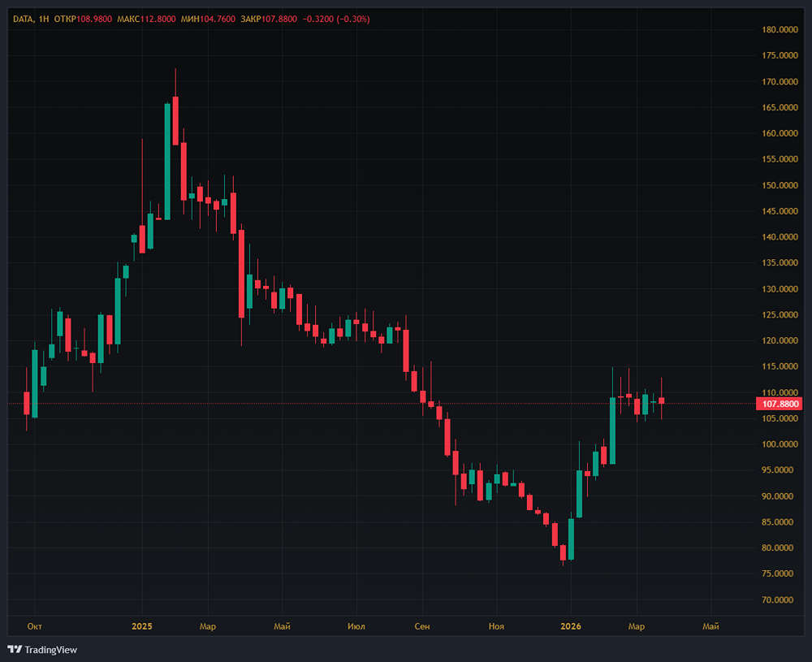This screenshot has width=812, height=662.
Task: Click the Июл time axis label
Action: [x=356, y=626]
